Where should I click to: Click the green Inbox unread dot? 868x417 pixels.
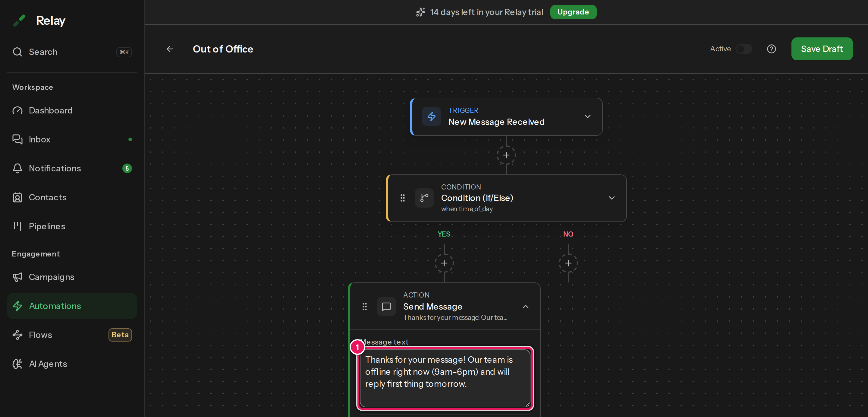tap(130, 139)
